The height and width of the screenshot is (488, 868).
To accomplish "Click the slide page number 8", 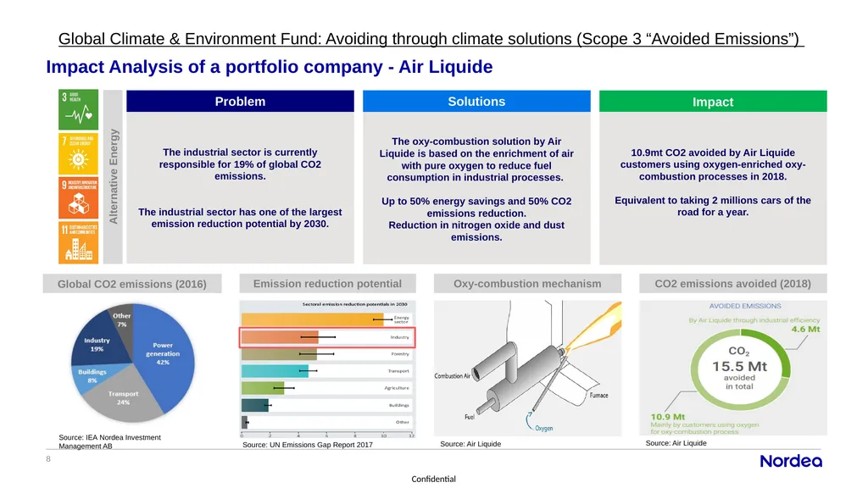I will 48,458.
